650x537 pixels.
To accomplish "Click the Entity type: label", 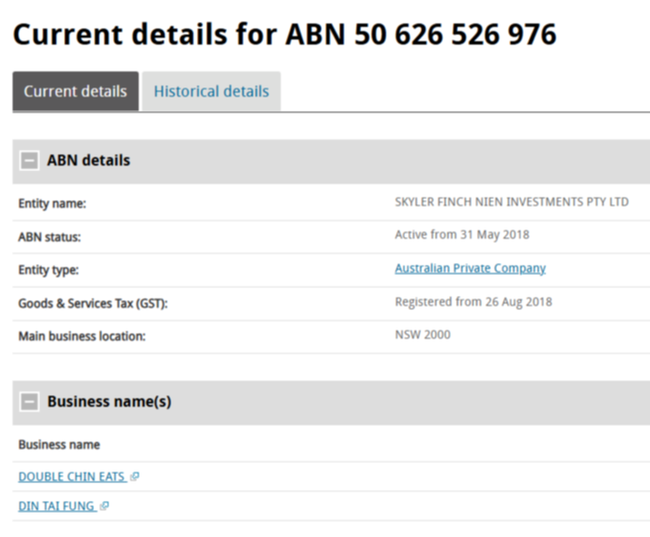I will click(49, 270).
